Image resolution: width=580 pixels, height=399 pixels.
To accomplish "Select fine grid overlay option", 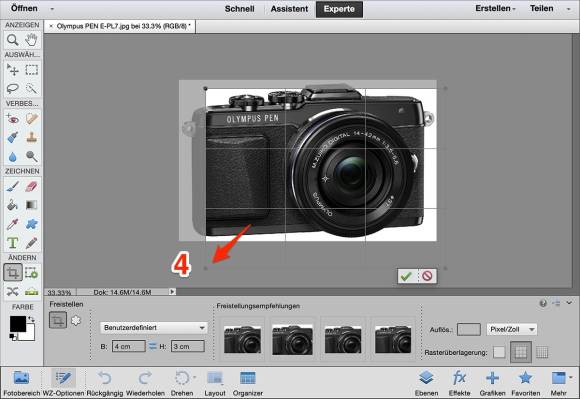I will coord(542,352).
